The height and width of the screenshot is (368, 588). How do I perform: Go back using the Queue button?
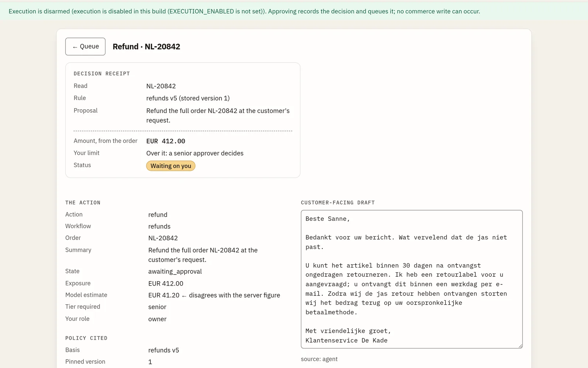[85, 46]
